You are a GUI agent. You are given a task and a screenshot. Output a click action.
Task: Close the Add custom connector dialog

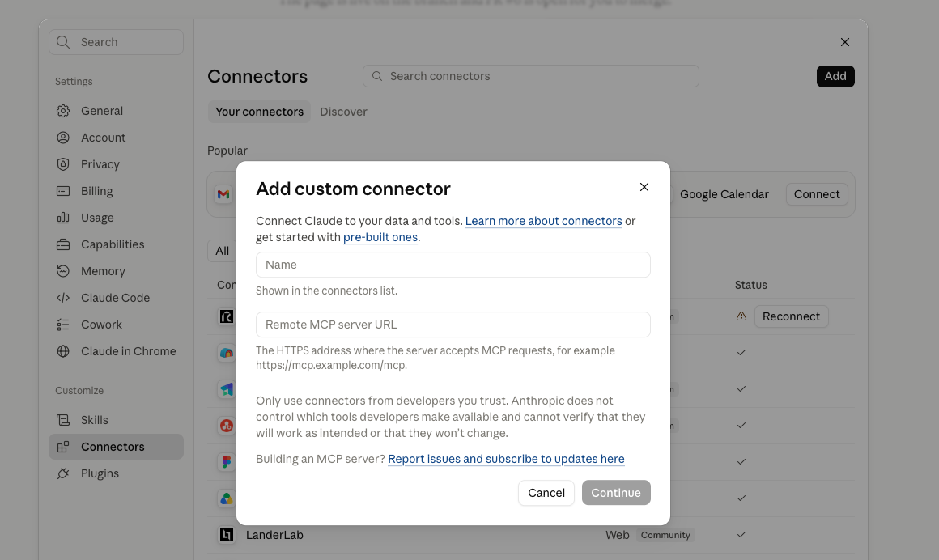(x=644, y=187)
